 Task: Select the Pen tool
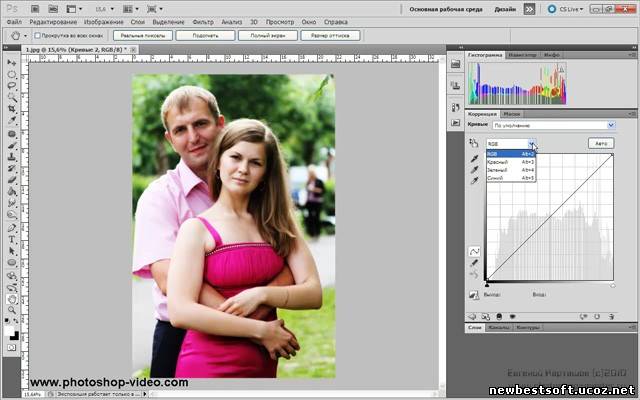pyautogui.click(x=11, y=228)
